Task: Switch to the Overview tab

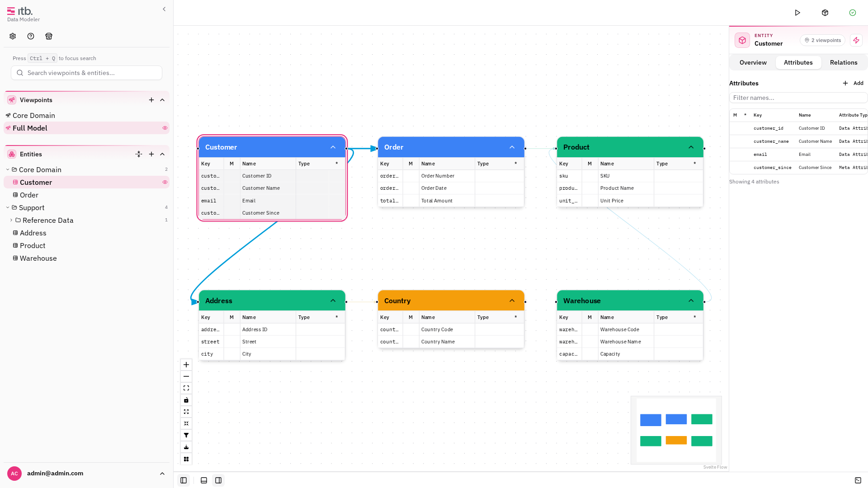Action: pyautogui.click(x=753, y=62)
